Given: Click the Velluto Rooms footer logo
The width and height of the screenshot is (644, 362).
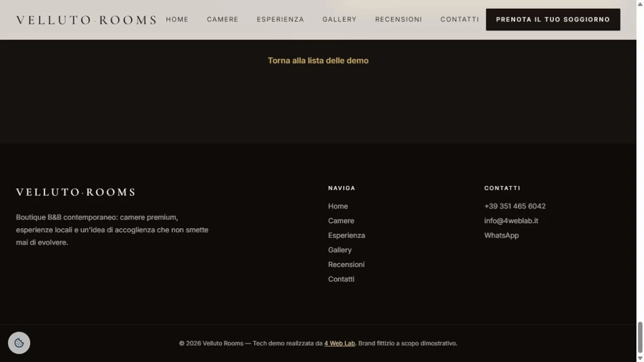Looking at the screenshot, I should pos(75,192).
